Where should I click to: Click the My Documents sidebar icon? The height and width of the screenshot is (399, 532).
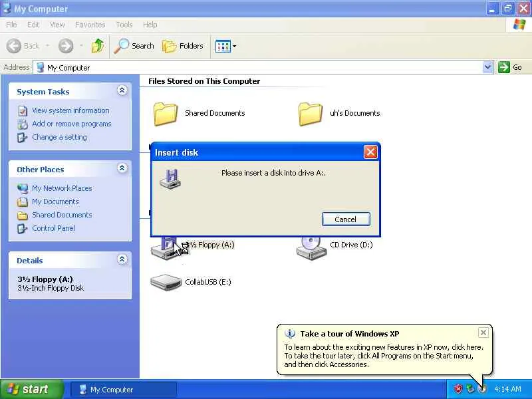pos(23,202)
